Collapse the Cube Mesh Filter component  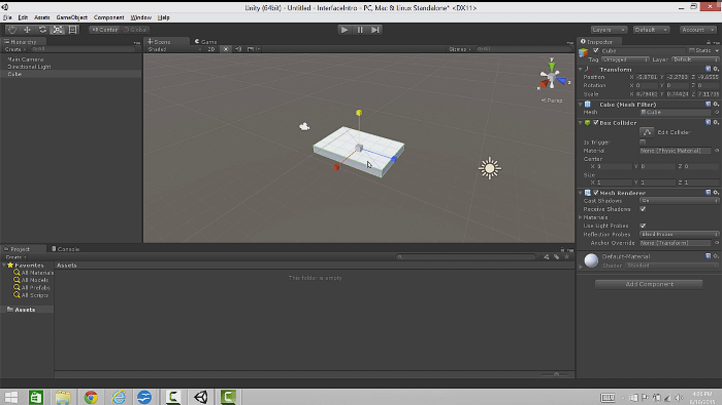tap(581, 104)
